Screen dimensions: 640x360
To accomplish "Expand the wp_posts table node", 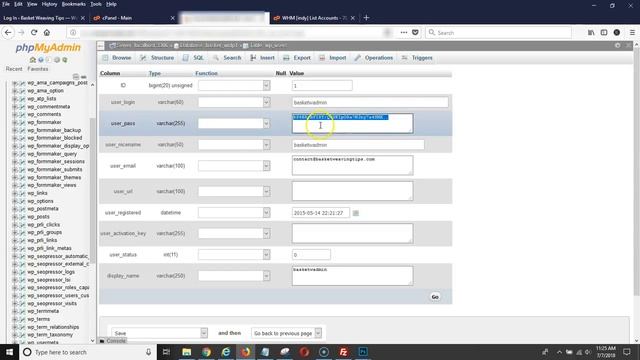I will pyautogui.click(x=15, y=217).
